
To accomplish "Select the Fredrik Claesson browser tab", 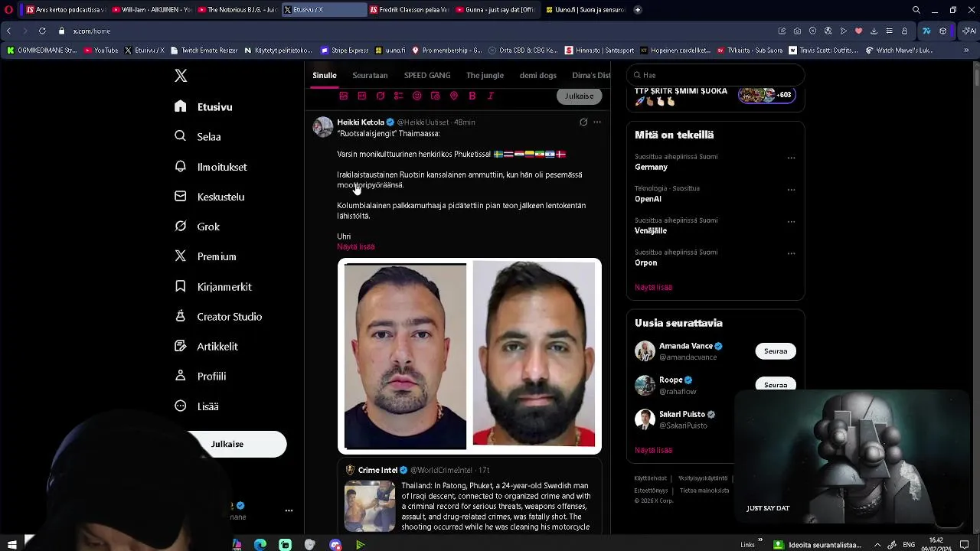I will coord(410,10).
